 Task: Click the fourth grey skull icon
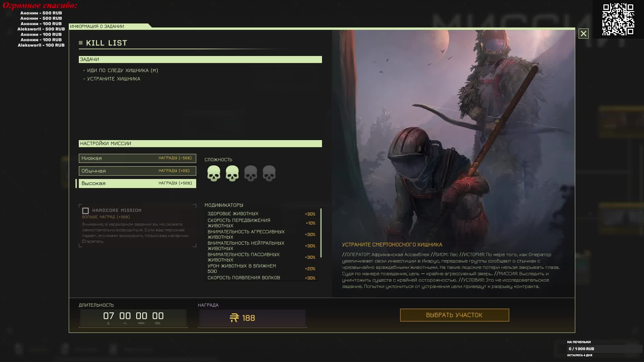[269, 173]
